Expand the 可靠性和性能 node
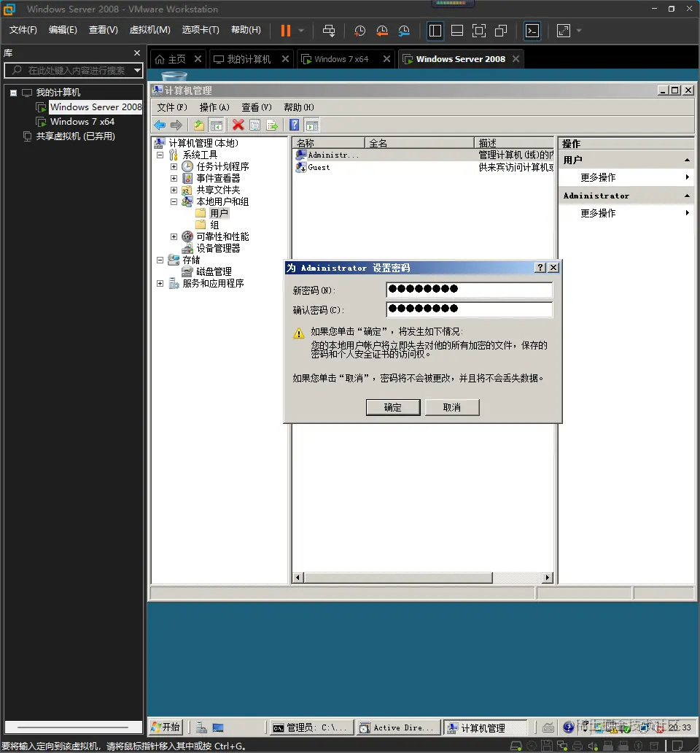 tap(174, 236)
